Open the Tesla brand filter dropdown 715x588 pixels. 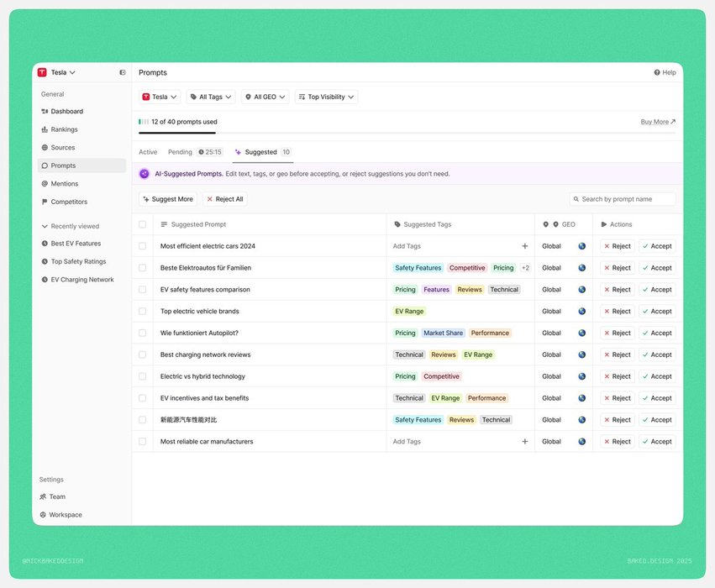tap(160, 97)
